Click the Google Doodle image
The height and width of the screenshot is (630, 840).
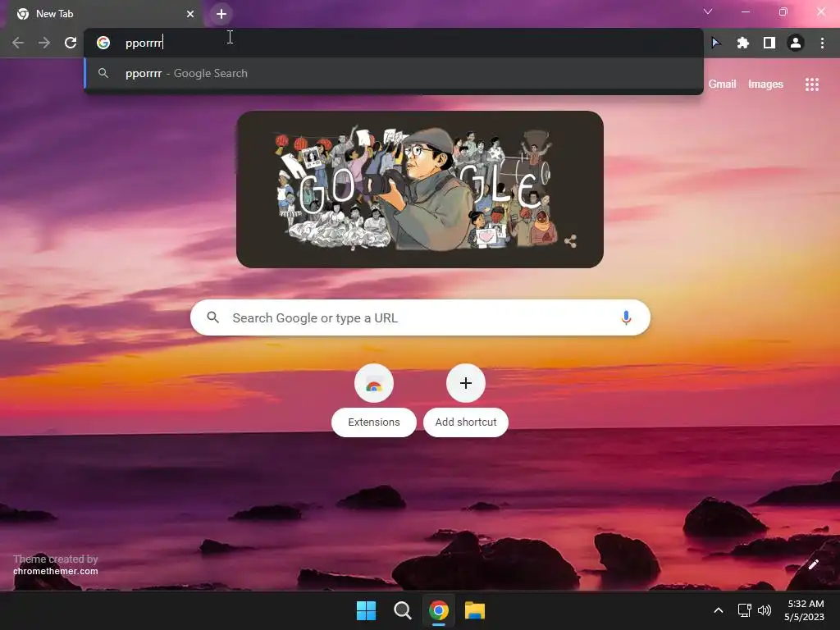(x=420, y=189)
